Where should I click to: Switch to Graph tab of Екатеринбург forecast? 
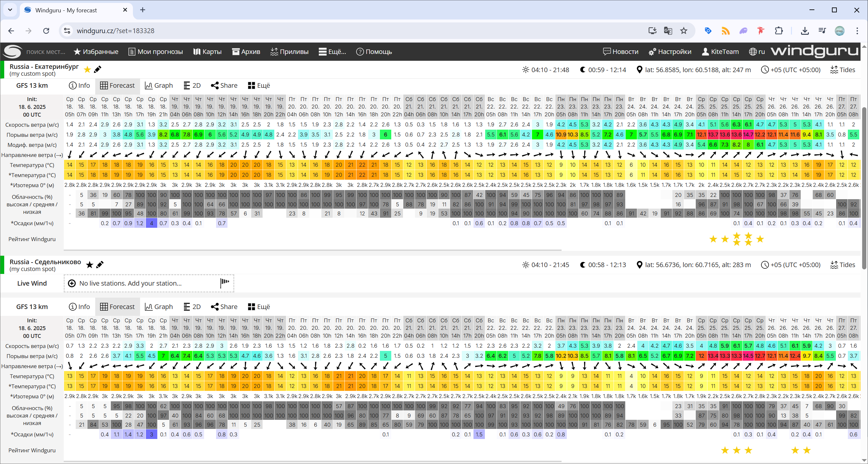pyautogui.click(x=159, y=85)
